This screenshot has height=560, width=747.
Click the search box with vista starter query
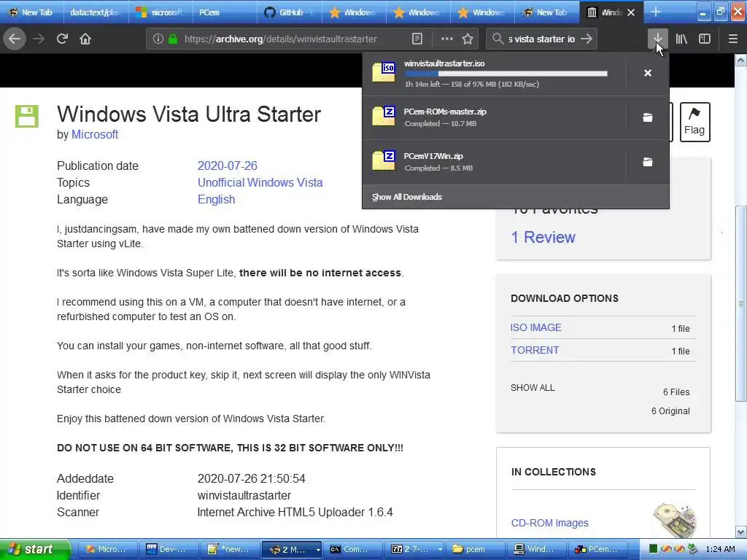(x=542, y=39)
